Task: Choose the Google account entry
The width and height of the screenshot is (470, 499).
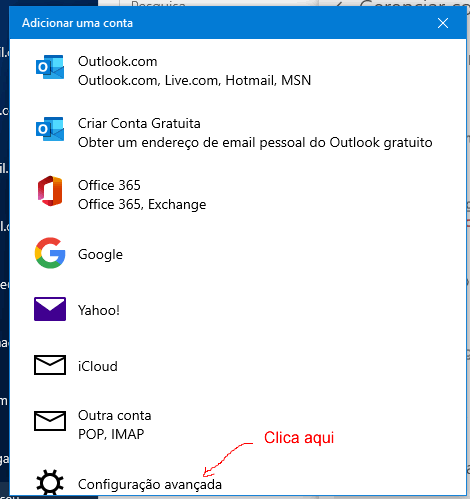Action: (238, 254)
